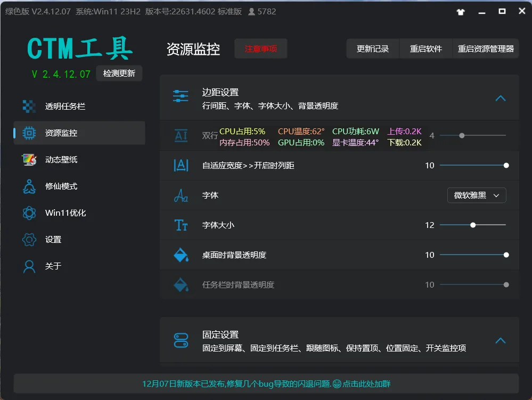This screenshot has height=400, width=532.
Task: Open the 微软雅黑 font dropdown
Action: (x=477, y=195)
